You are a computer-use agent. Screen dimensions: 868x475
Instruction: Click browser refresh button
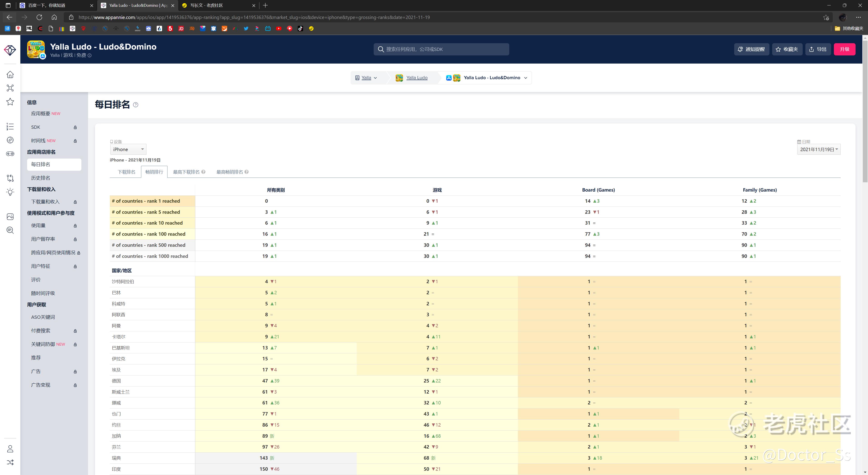[x=39, y=17]
